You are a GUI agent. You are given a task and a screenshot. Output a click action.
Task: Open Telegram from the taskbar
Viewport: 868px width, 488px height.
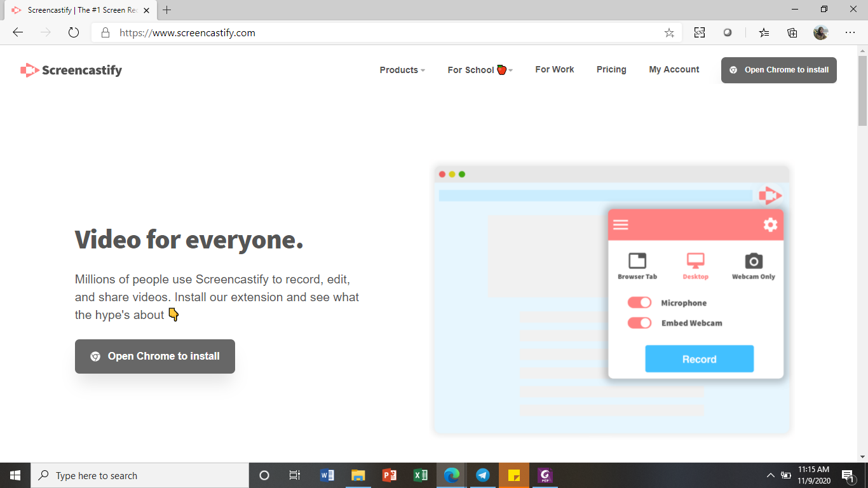483,475
